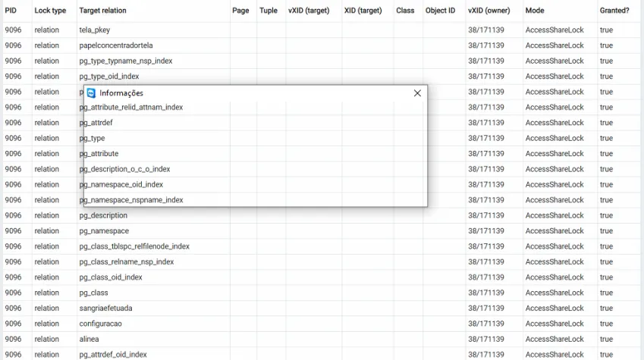This screenshot has height=360, width=644.
Task: Click the Tuple column header
Action: coord(269,11)
